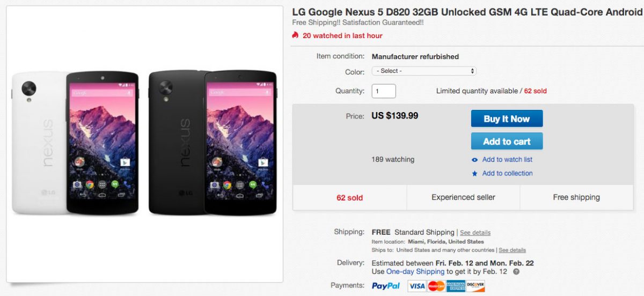Click the Visa card icon
The height and width of the screenshot is (296, 644).
[417, 286]
